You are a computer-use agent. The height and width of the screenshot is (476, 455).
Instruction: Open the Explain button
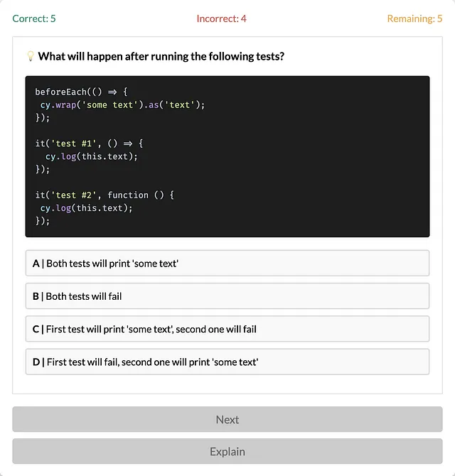click(227, 451)
